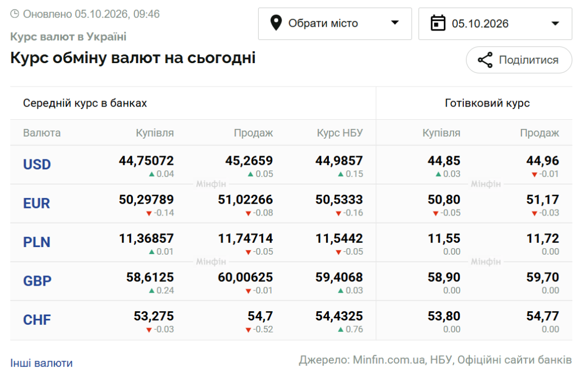
Task: Open the 05.10.2026 date dropdown
Action: pos(495,23)
